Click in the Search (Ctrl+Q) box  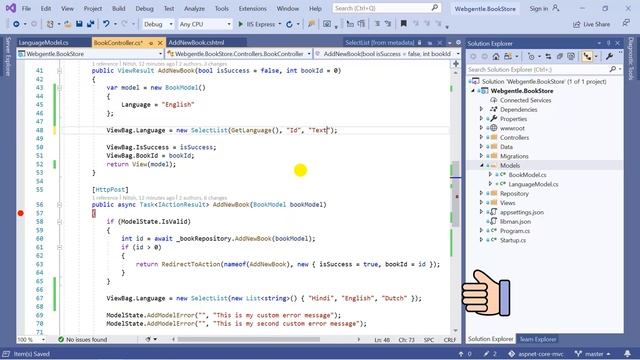386,8
